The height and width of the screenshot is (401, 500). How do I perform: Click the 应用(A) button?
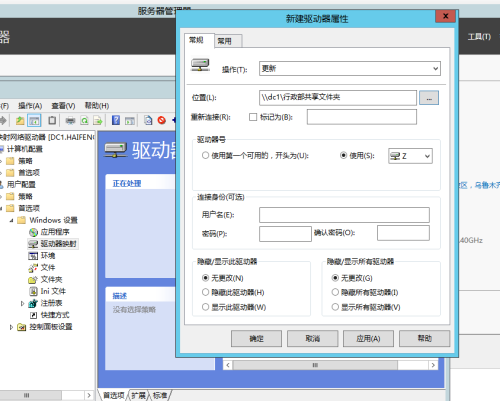click(368, 339)
